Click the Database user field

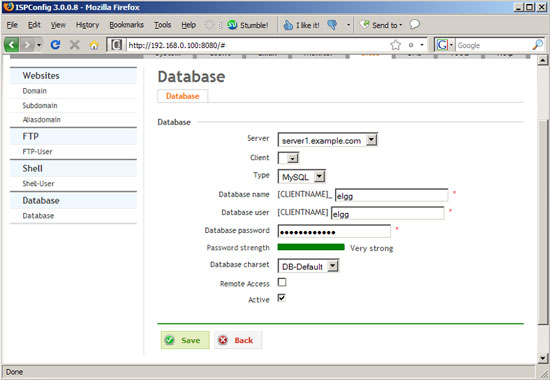[x=388, y=213]
